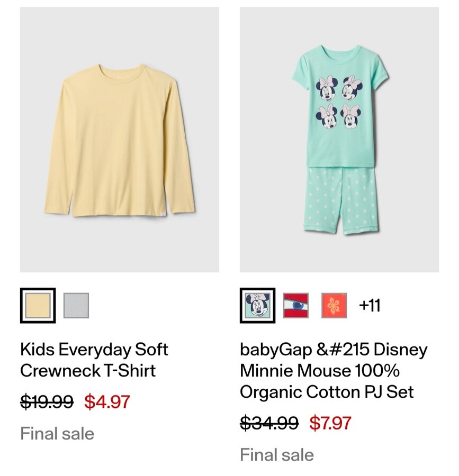Click the Kids Everyday Soft Crewneck T-Shirt title
This screenshot has width=459, height=476.
(x=94, y=360)
